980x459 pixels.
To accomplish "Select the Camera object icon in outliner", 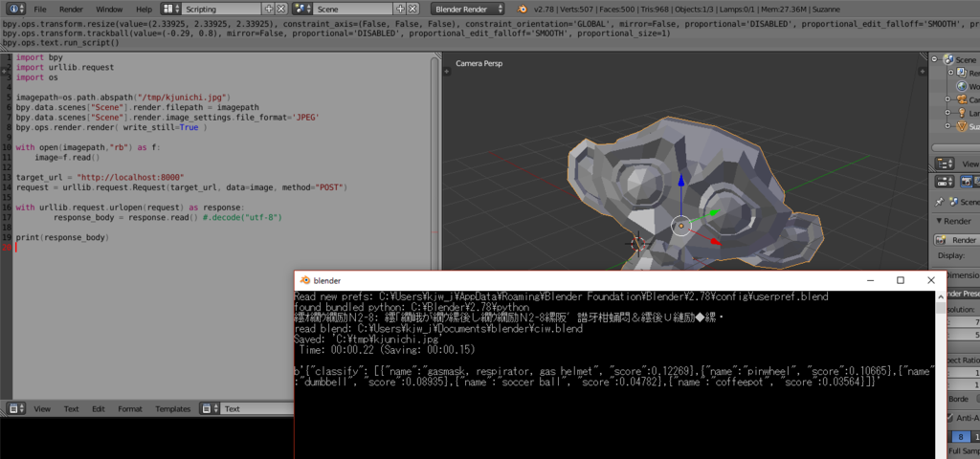I will pyautogui.click(x=962, y=99).
